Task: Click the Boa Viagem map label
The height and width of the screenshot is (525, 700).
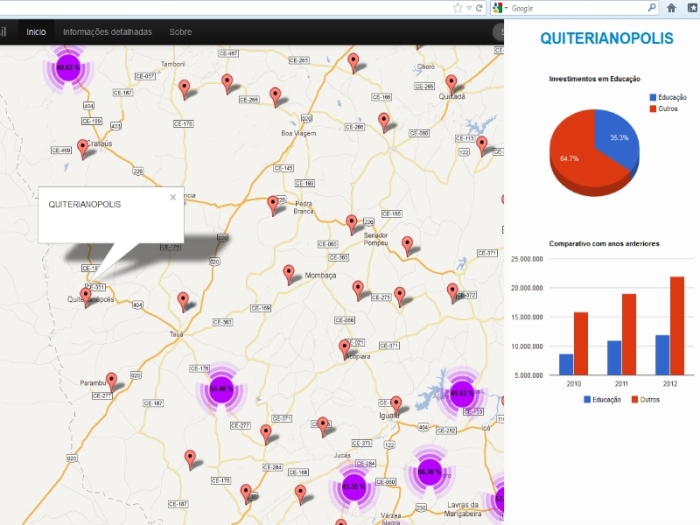Action: coord(299,133)
